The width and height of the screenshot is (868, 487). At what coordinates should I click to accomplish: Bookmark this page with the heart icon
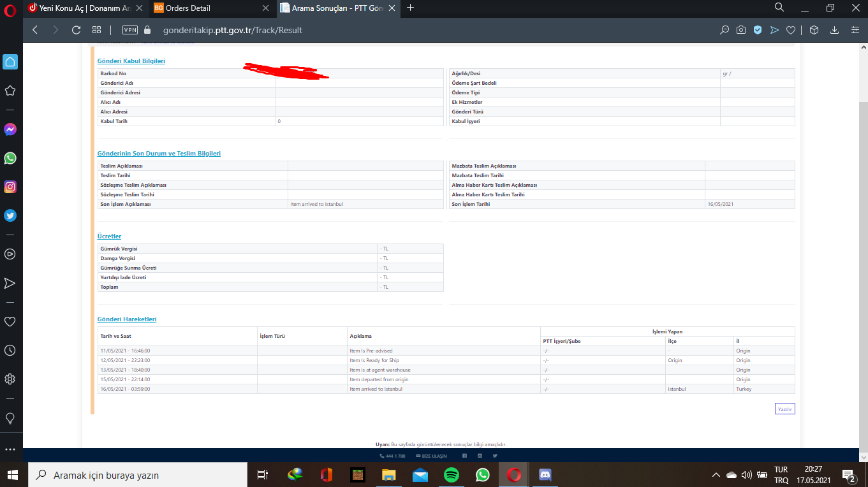[791, 30]
